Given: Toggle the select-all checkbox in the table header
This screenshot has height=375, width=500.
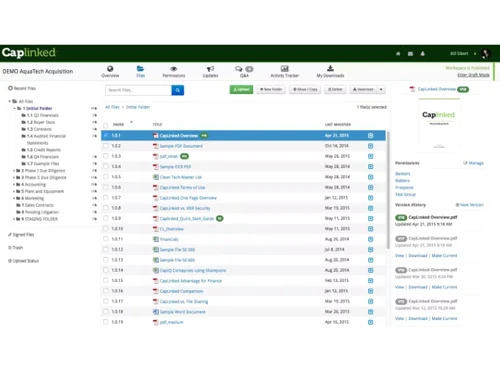Looking at the screenshot, I should 106,125.
